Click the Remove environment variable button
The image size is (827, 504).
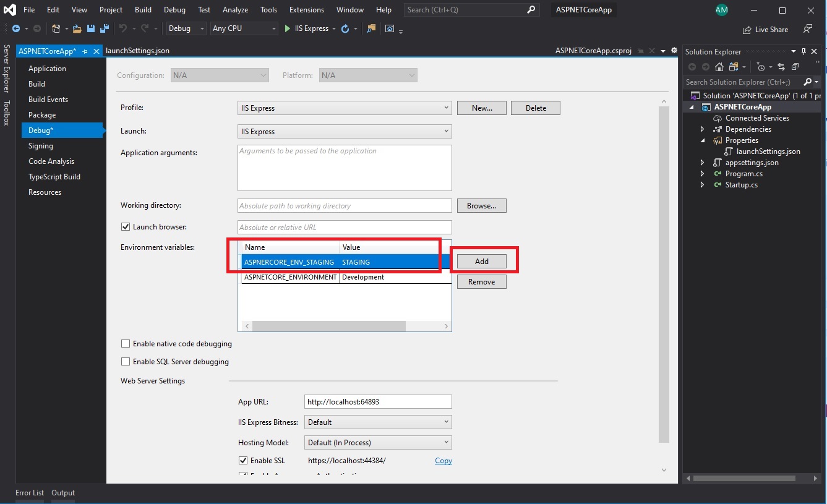click(482, 282)
